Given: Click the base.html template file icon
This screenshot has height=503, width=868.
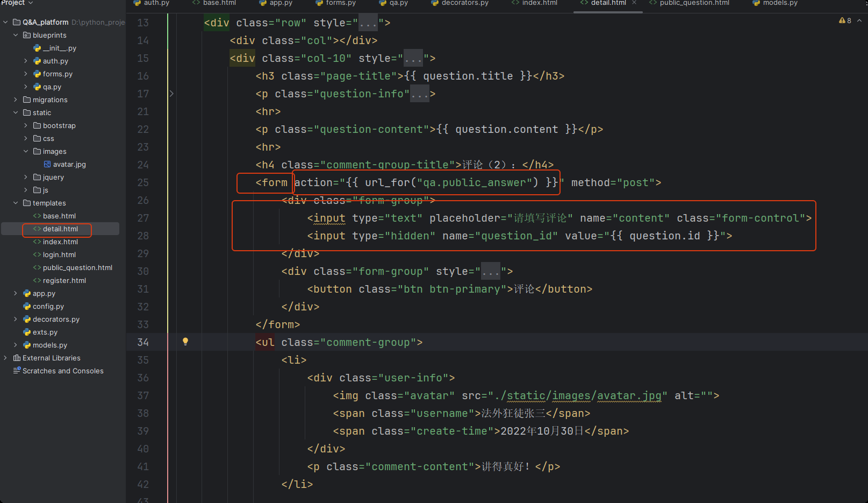Looking at the screenshot, I should click(37, 216).
